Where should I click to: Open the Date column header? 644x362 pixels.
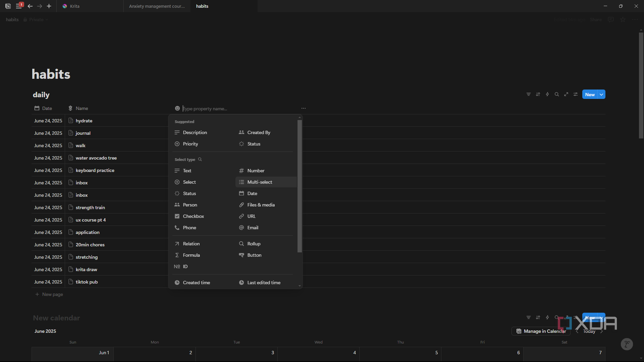[43, 109]
